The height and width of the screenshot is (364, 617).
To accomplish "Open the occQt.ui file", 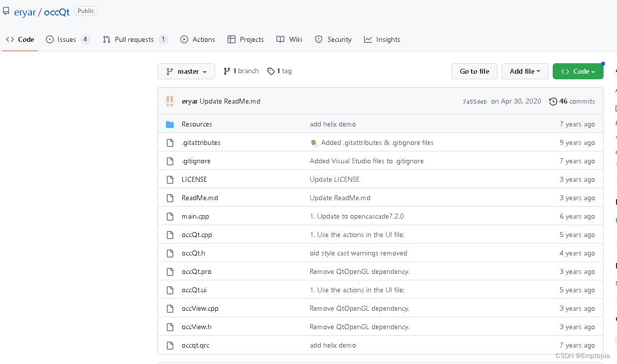I will 194,290.
